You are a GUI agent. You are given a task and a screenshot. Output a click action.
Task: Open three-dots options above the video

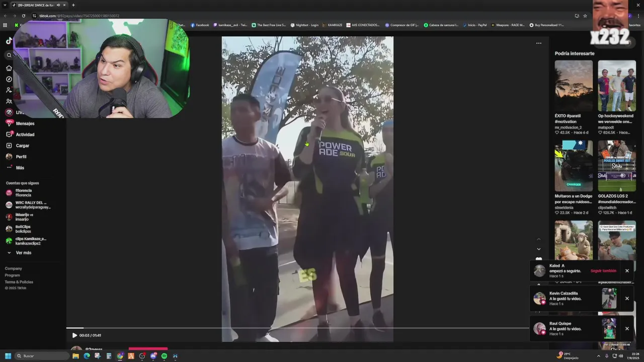tap(539, 43)
